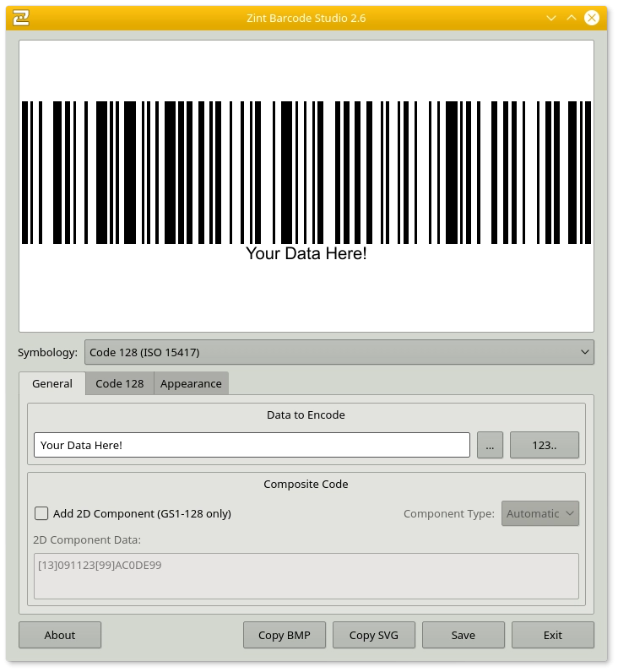Image resolution: width=618 pixels, height=672 pixels.
Task: Click the ellipsis button beside data field
Action: [490, 445]
